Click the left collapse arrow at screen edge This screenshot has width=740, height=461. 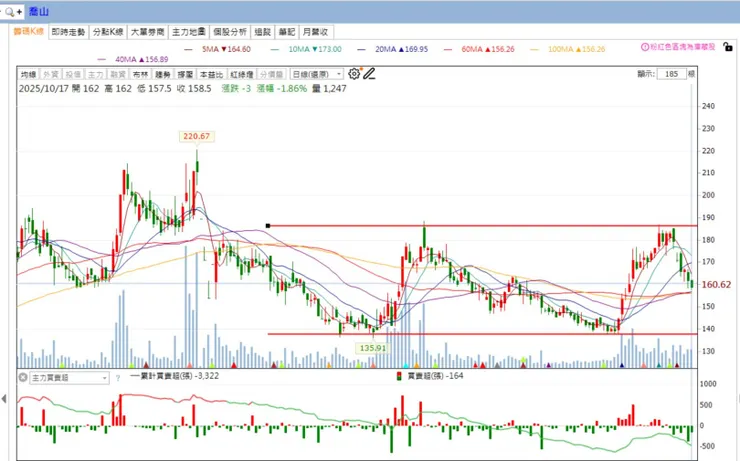pos(4,399)
